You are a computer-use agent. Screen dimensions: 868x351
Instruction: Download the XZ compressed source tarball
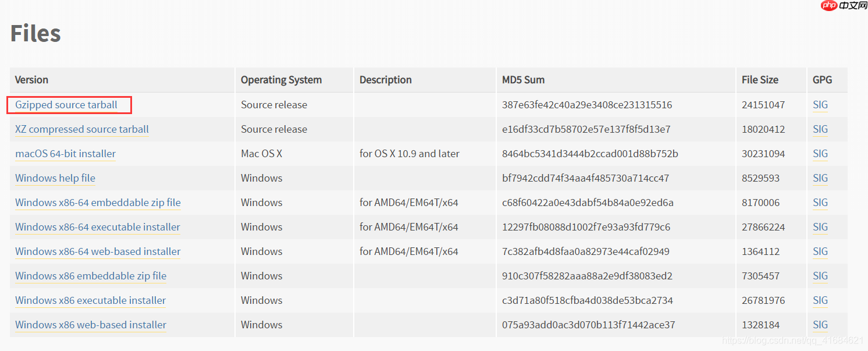coord(82,129)
